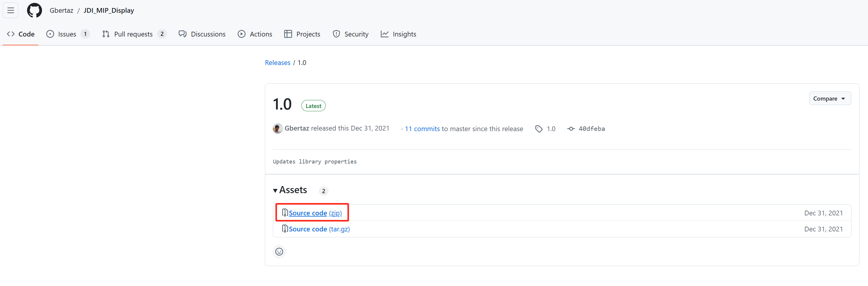Click the tag icon next to 1.0
This screenshot has width=868, height=286.
click(x=539, y=129)
